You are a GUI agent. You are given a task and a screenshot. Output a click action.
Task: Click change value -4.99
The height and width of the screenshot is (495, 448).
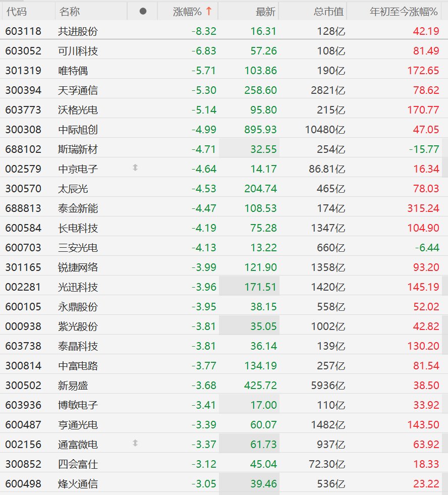[204, 130]
